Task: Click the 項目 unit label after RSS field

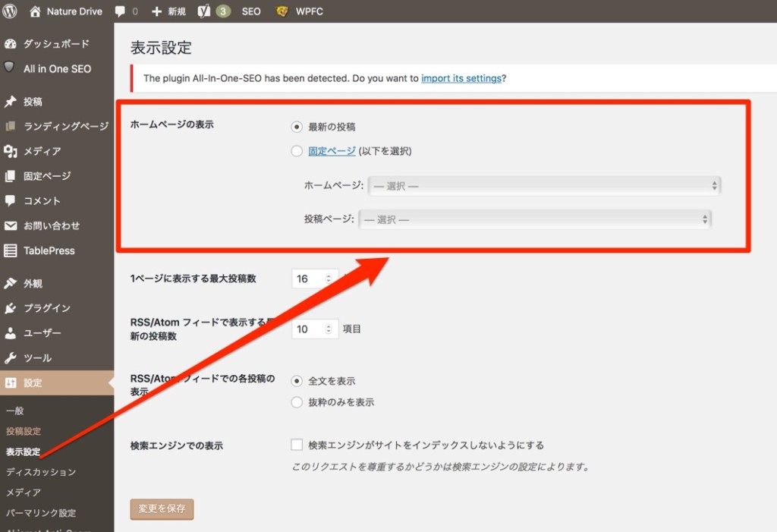Action: tap(352, 329)
